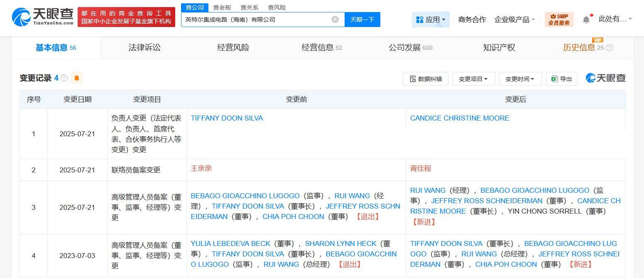Select the 查老板 search tab
644x278 pixels.
click(222, 7)
